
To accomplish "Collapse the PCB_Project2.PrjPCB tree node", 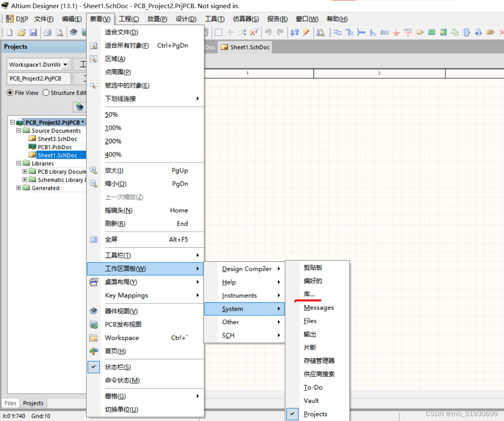I will (12, 122).
